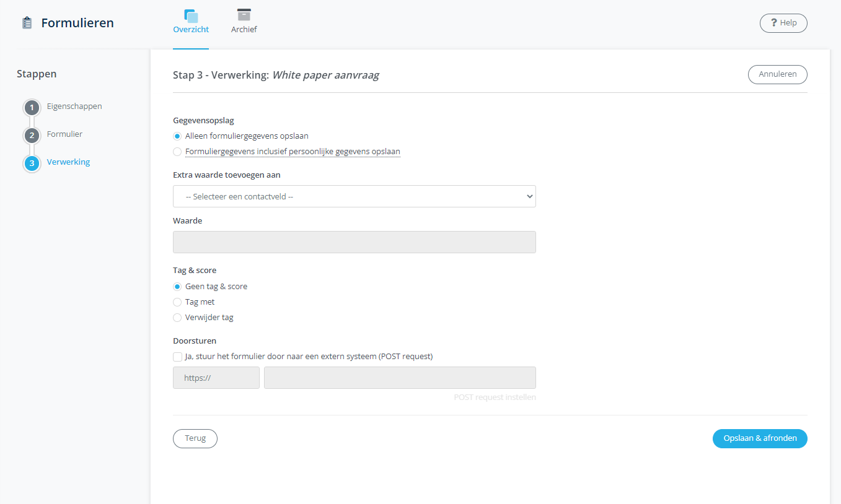Select 'Geen tag & score' option
Screen dimensions: 841x504
[x=177, y=287]
